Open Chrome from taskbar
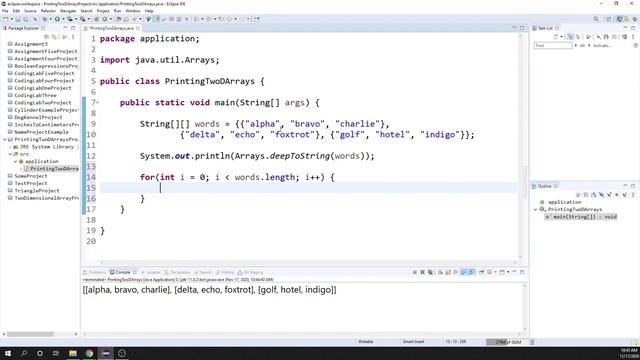This screenshot has height=360, width=640. pyautogui.click(x=89, y=353)
